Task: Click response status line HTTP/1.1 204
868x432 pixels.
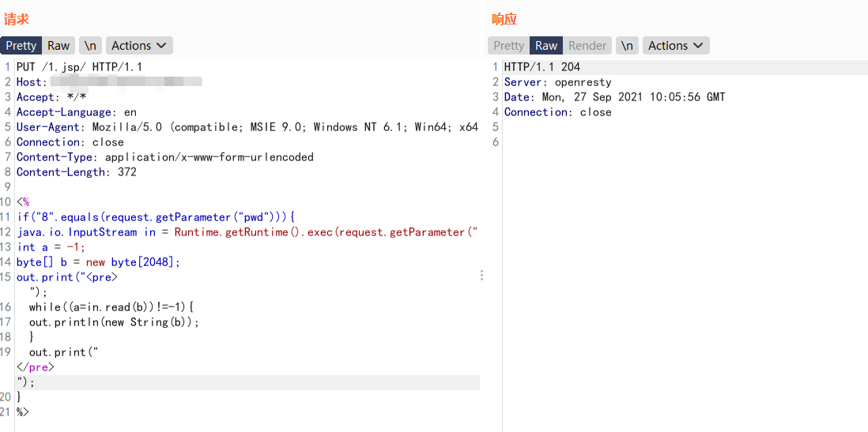Action: (x=542, y=67)
